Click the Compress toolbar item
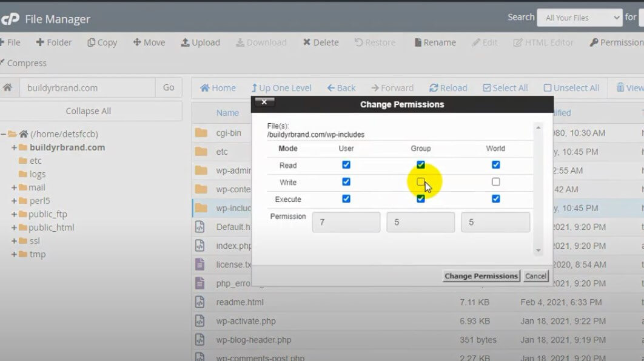 [24, 63]
